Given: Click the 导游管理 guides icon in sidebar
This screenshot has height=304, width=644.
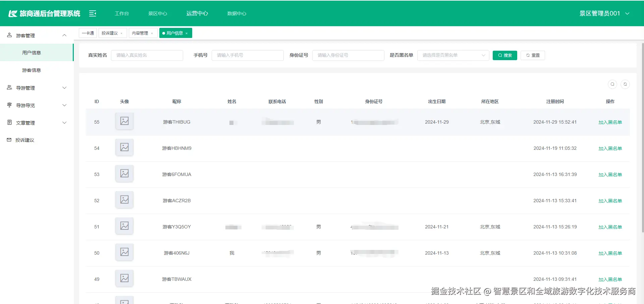Looking at the screenshot, I should click(x=9, y=87).
